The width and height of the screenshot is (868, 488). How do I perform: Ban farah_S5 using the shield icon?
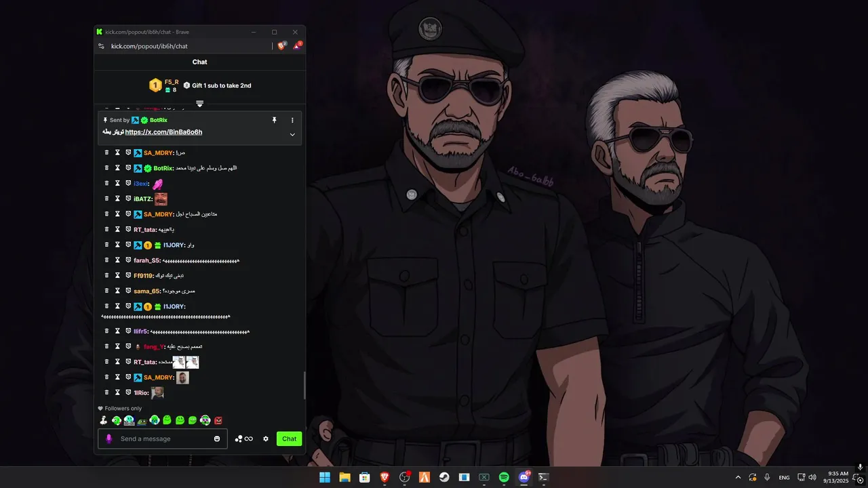point(128,260)
